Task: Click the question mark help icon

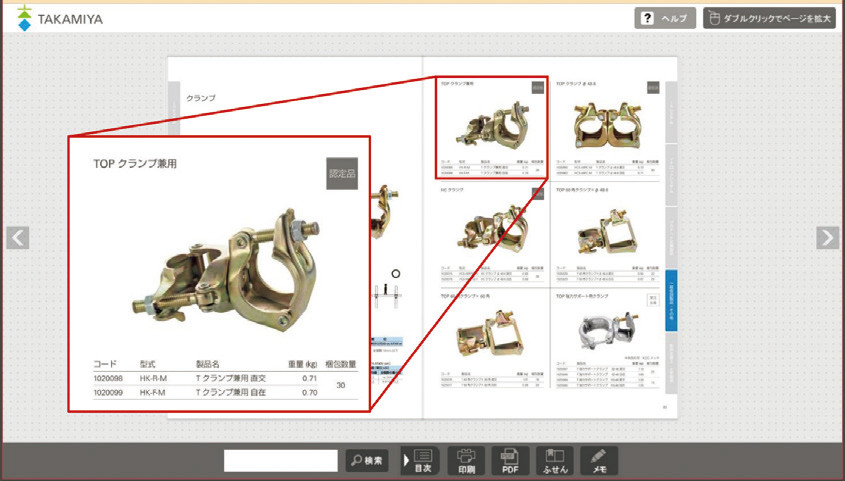Action: [647, 18]
